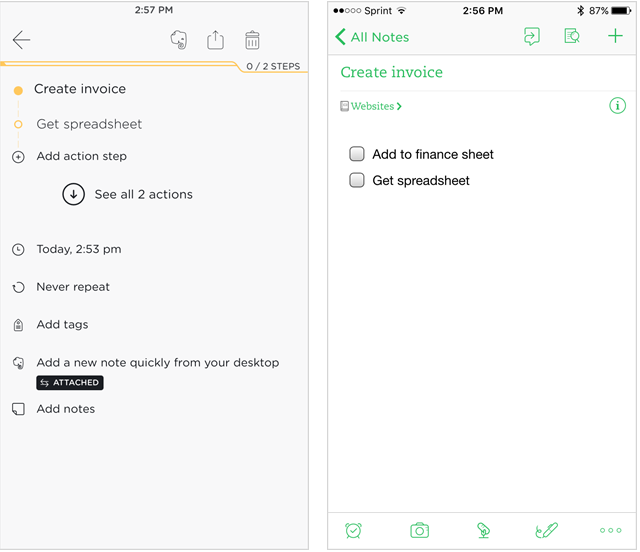Tap the Evernote icon beside the attached note
Image resolution: width=640 pixels, height=552 pixels.
click(18, 363)
